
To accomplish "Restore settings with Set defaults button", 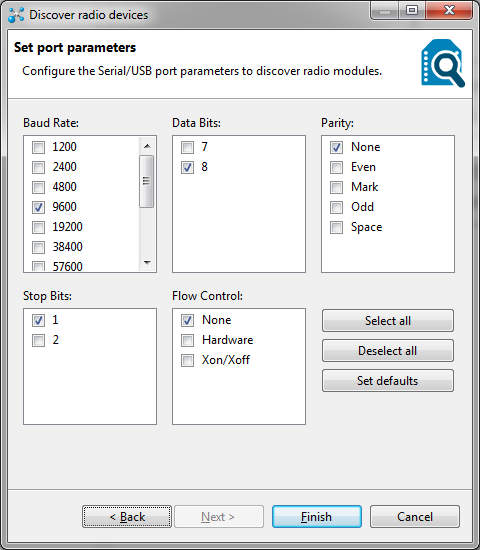I will [x=388, y=381].
